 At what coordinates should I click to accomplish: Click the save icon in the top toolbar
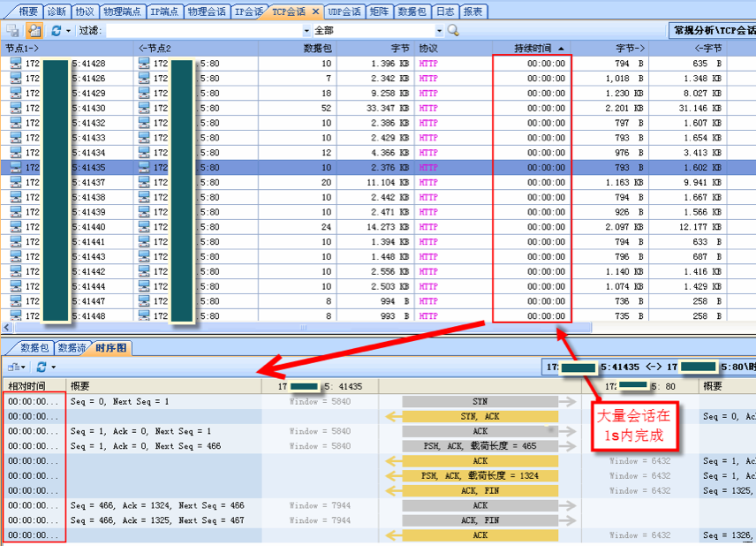coord(12,31)
